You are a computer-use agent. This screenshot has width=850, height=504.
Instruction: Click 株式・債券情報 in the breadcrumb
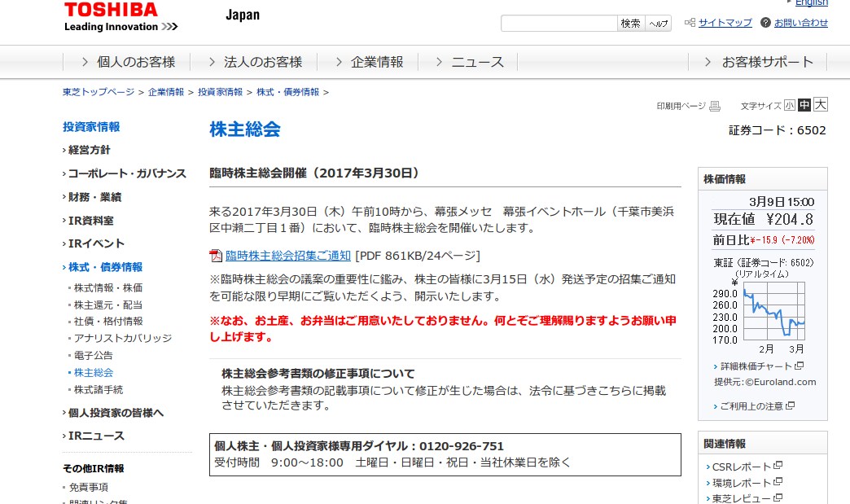pyautogui.click(x=288, y=92)
